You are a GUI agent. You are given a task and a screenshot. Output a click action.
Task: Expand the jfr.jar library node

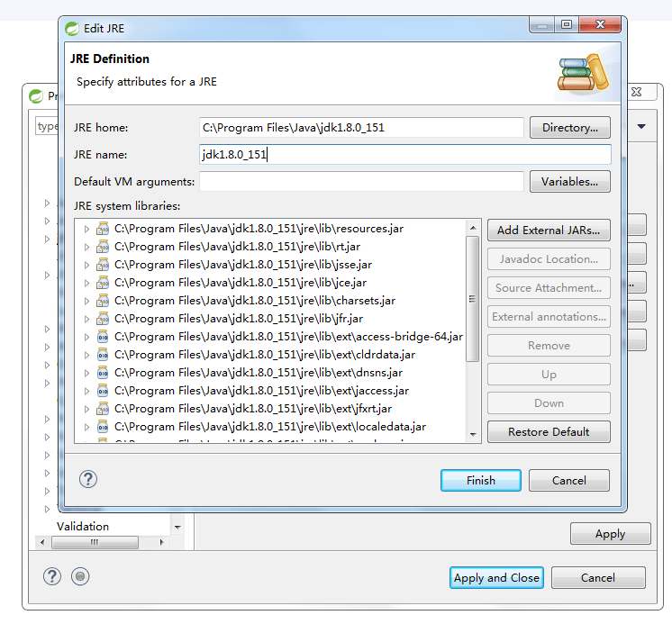point(86,319)
